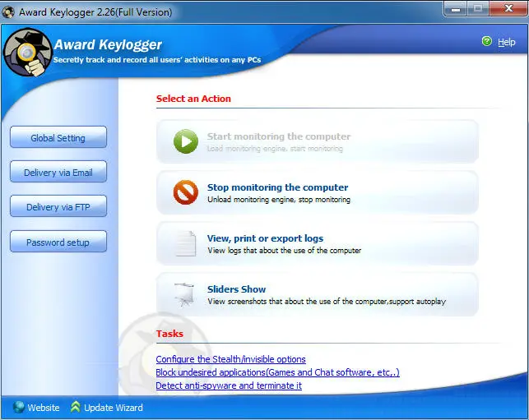This screenshot has height=420, width=529.
Task: Click the green play Start monitoring icon
Action: click(186, 141)
